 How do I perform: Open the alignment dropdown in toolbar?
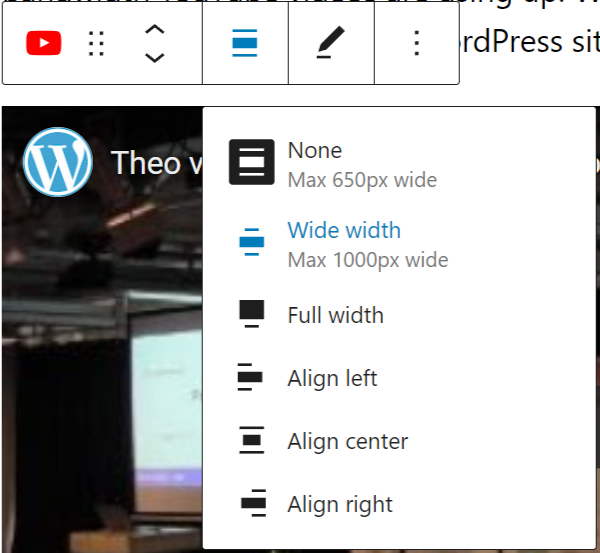click(245, 43)
